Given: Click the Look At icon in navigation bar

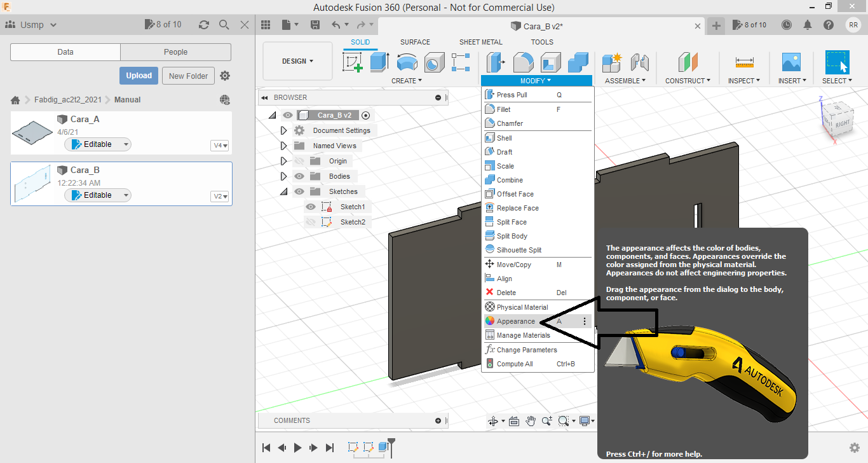Looking at the screenshot, I should [x=514, y=421].
